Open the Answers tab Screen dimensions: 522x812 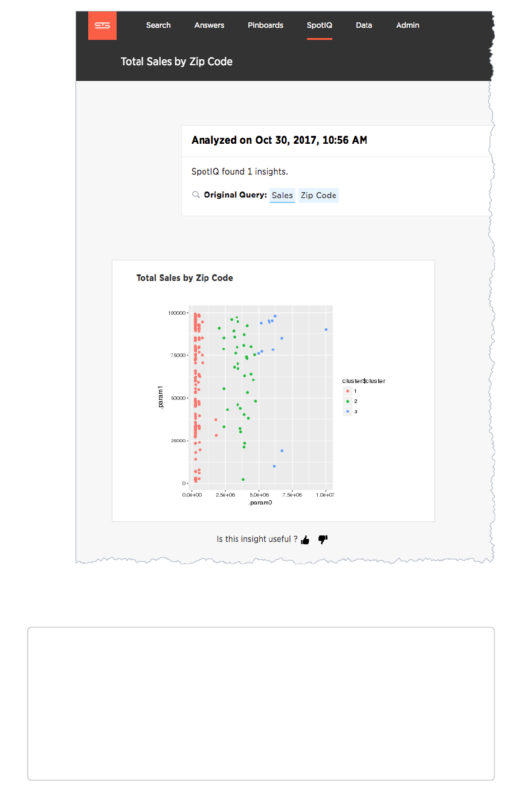click(209, 25)
